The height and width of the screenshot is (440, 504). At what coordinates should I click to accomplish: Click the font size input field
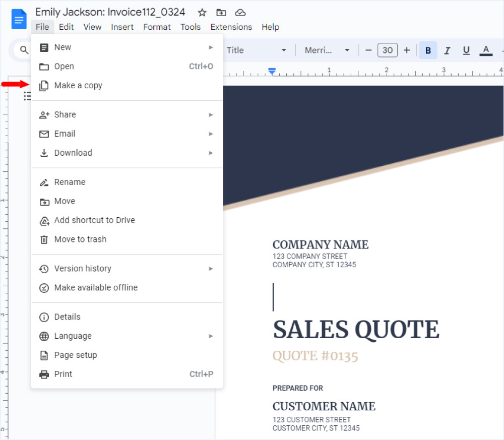click(x=388, y=50)
